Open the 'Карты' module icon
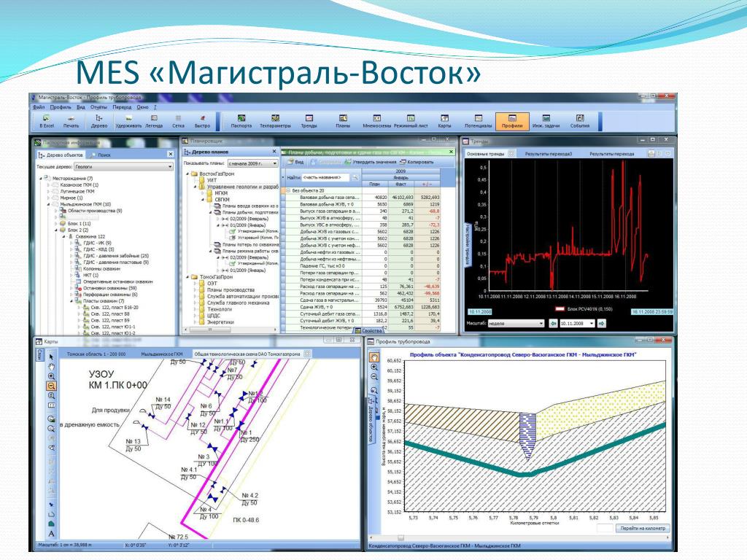747x560 pixels. point(444,121)
